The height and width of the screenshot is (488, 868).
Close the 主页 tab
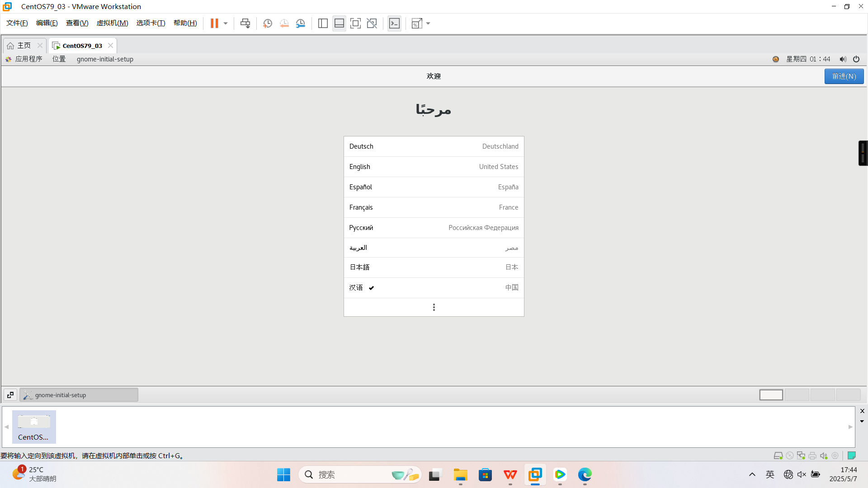(40, 46)
